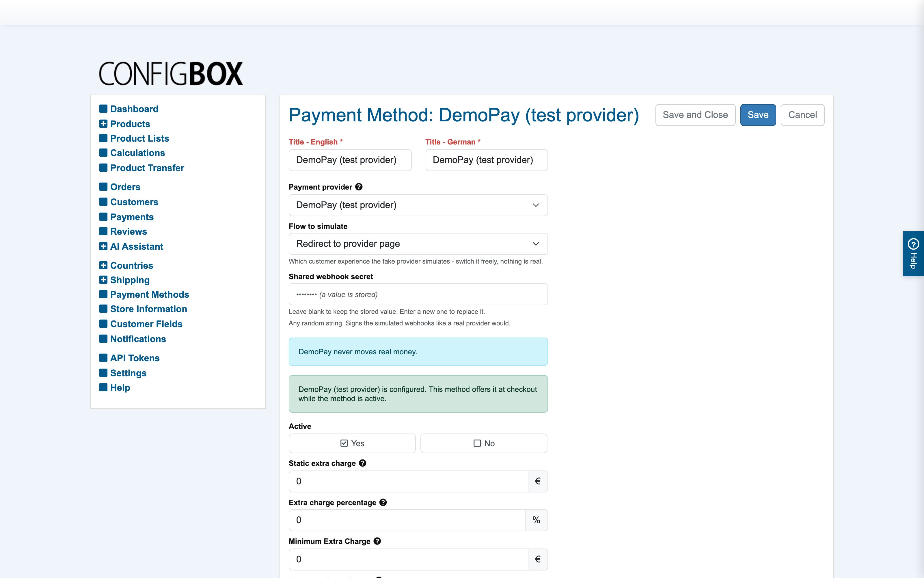Click the square icon beside Store Information
The image size is (924, 578).
point(103,308)
